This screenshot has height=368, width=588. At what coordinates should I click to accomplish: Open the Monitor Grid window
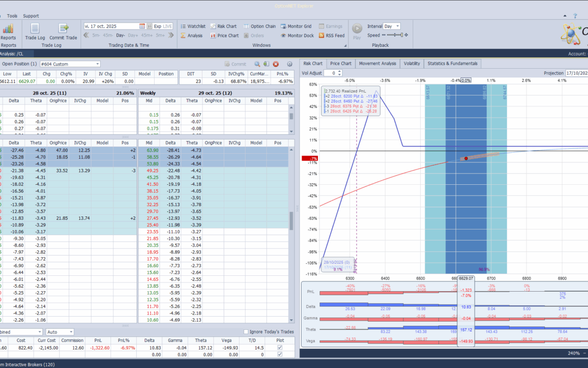[296, 26]
